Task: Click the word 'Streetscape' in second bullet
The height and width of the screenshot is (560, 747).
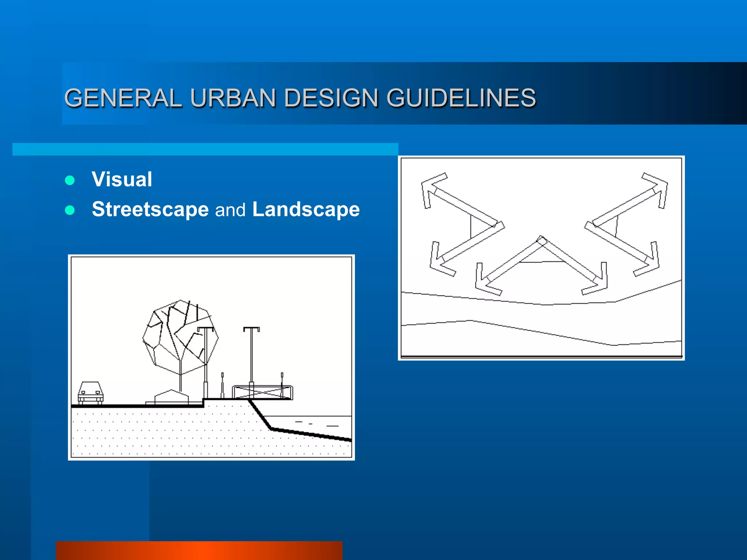Action: pos(150,210)
